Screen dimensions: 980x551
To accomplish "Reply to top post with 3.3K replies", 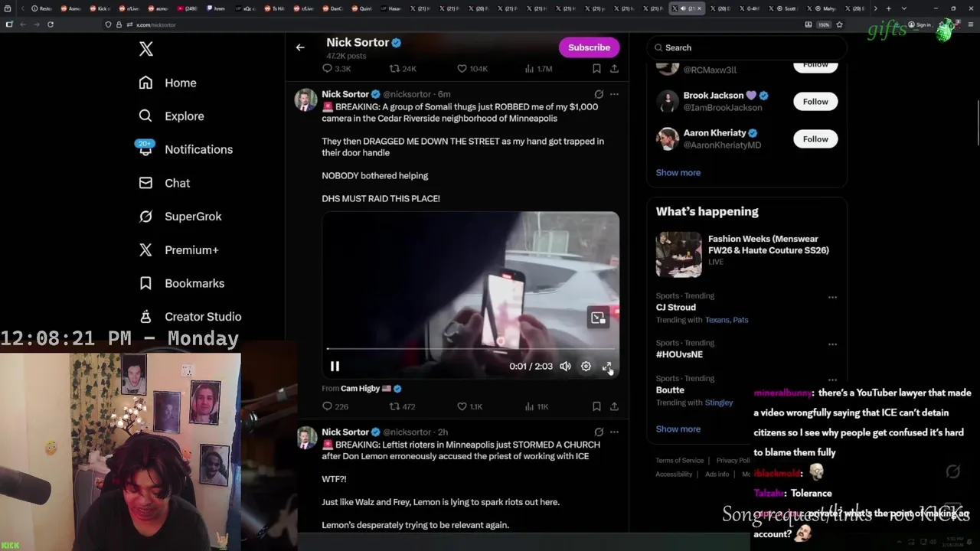I will click(336, 68).
